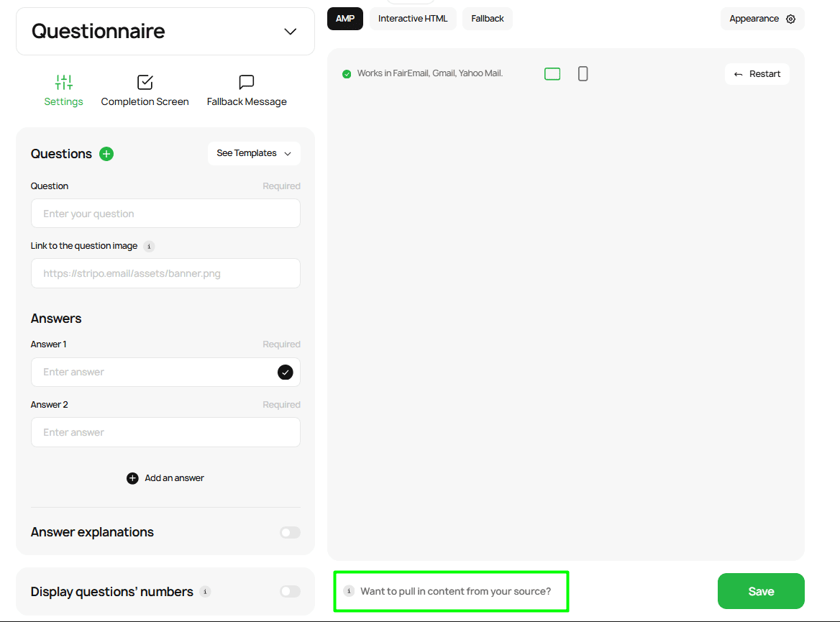Screen dimensions: 840x622
Task: Toggle Display questions' numbers on
Action: coord(290,591)
